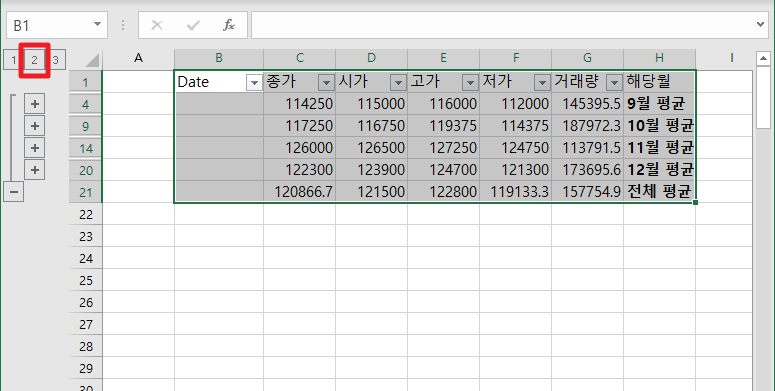This screenshot has width=775, height=391.
Task: Click the 11월 평균 cell
Action: 659,148
